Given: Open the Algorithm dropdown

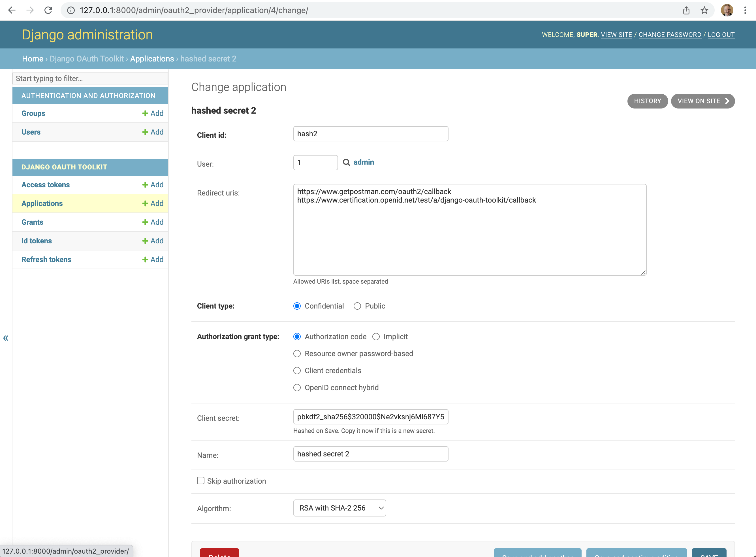Looking at the screenshot, I should click(x=339, y=508).
